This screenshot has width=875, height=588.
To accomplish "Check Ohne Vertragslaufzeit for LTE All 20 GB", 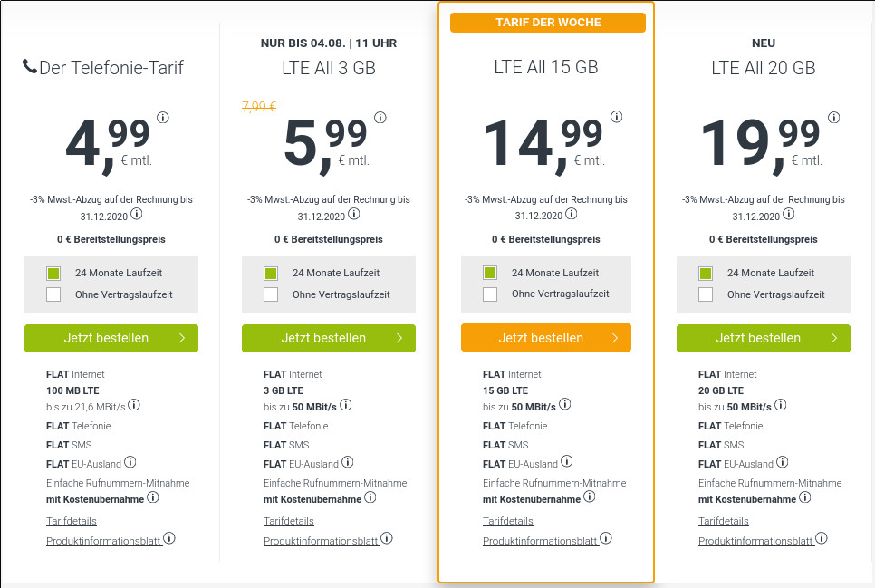I will pos(705,294).
